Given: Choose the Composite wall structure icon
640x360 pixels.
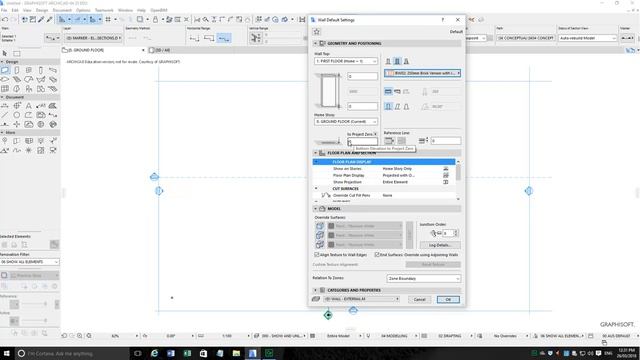Looking at the screenshot, I should point(397,61).
